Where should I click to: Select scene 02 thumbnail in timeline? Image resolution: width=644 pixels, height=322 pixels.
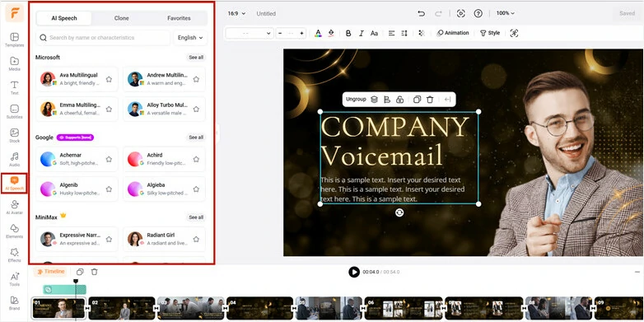tap(122, 309)
